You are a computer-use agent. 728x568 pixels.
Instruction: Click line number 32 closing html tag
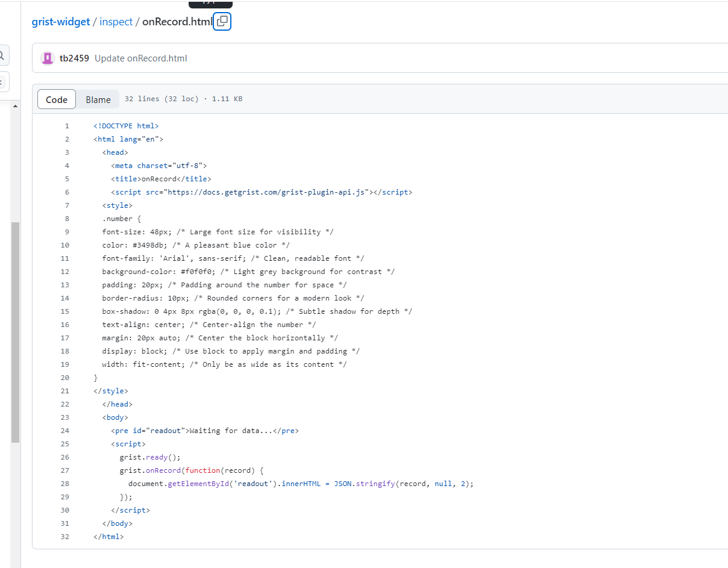(65, 537)
